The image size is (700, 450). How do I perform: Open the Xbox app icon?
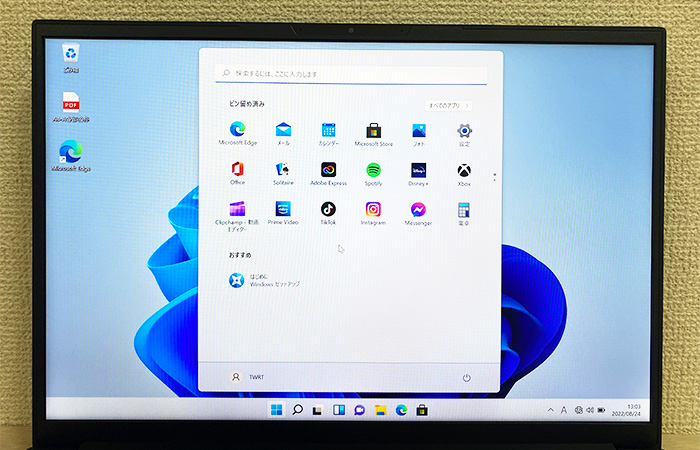coord(464,171)
